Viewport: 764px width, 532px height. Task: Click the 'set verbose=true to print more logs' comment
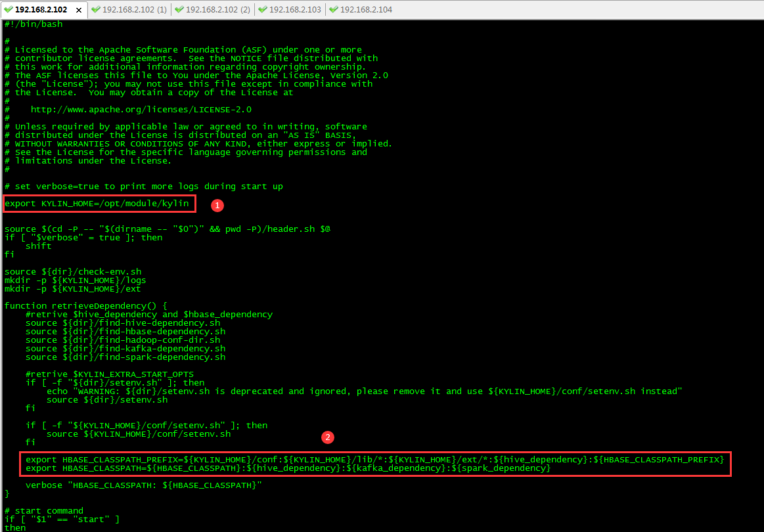coord(144,186)
